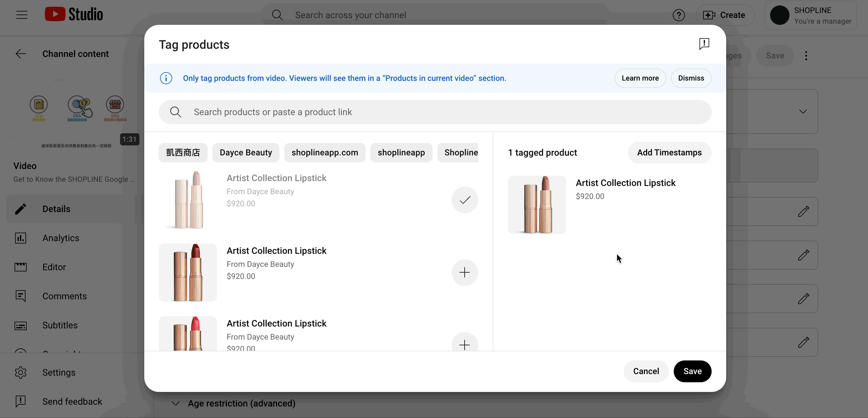Click the magnifier icon in product search
Viewport: 868px width, 418px height.
pos(175,112)
